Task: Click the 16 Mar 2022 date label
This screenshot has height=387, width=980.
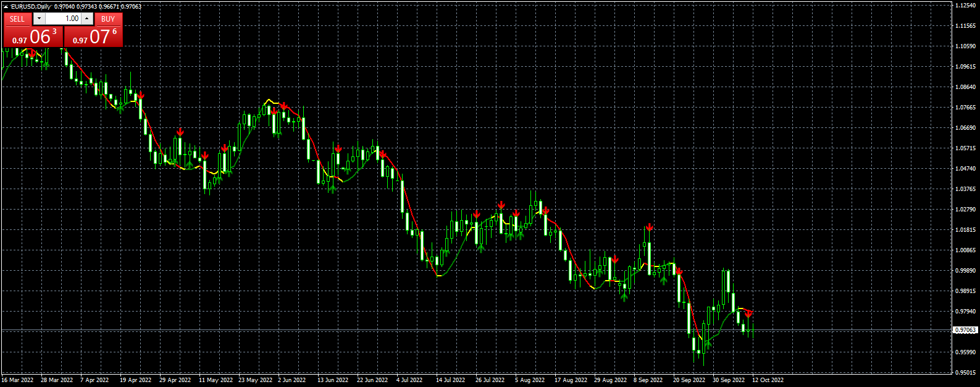Action: (x=17, y=380)
